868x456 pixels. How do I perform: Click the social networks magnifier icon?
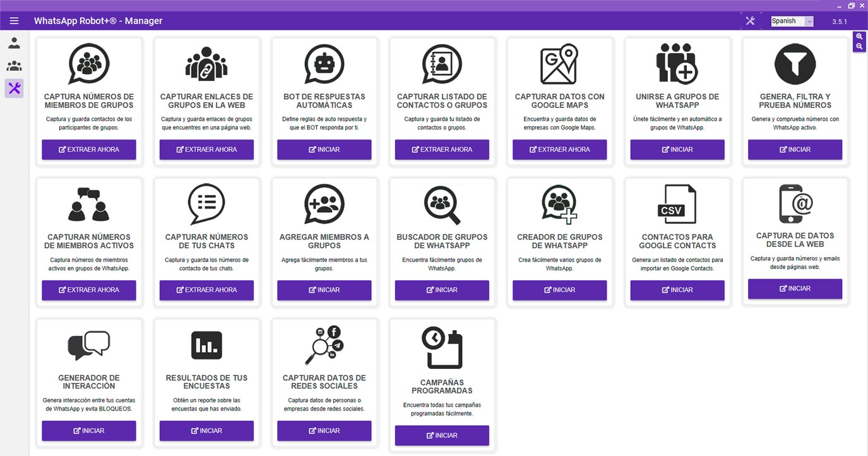[324, 345]
